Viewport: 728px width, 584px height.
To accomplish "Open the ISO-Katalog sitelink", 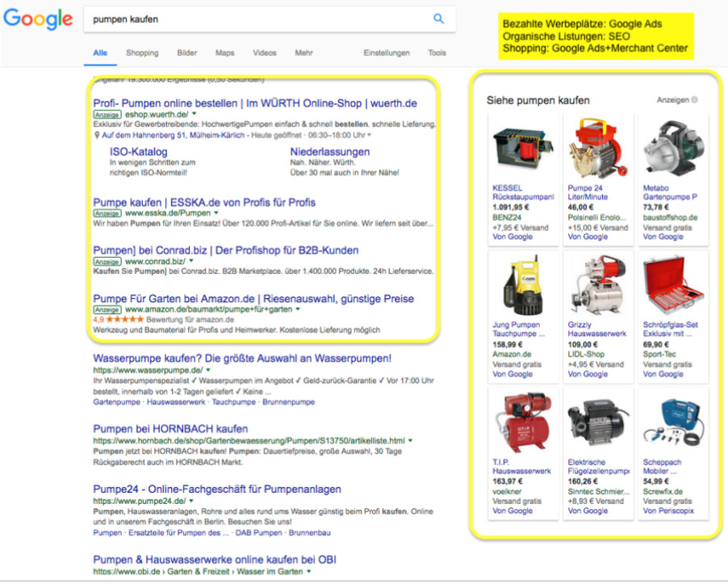I will (x=138, y=152).
